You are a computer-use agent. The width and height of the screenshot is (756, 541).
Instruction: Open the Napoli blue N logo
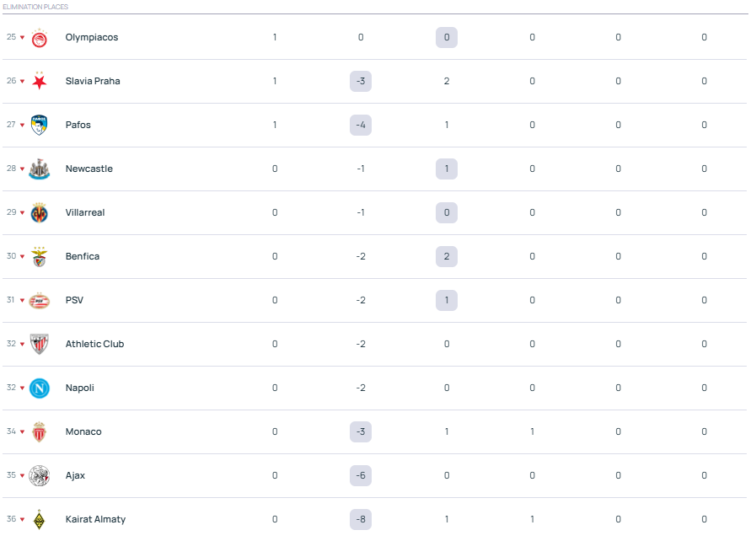(40, 388)
